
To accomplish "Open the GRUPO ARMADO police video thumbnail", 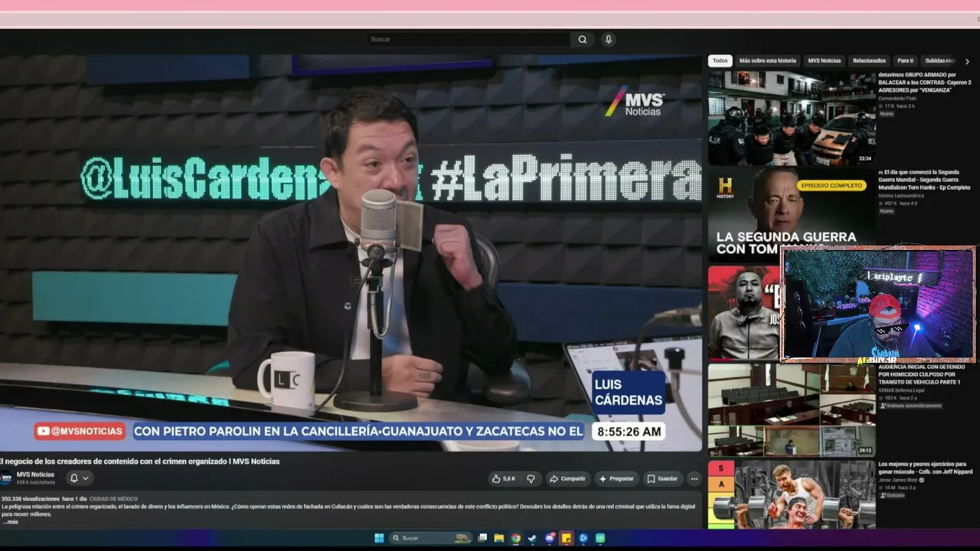I will pos(792,118).
